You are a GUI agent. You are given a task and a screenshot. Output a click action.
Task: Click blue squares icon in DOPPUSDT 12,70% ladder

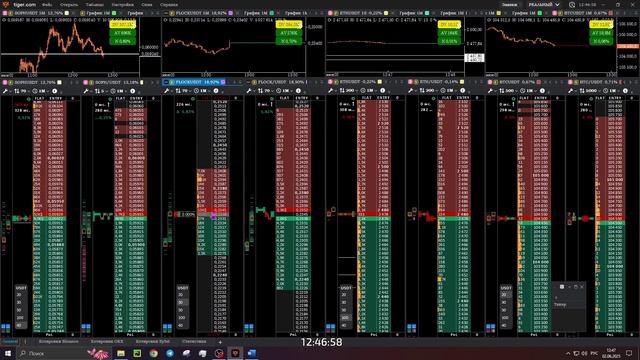5,327
